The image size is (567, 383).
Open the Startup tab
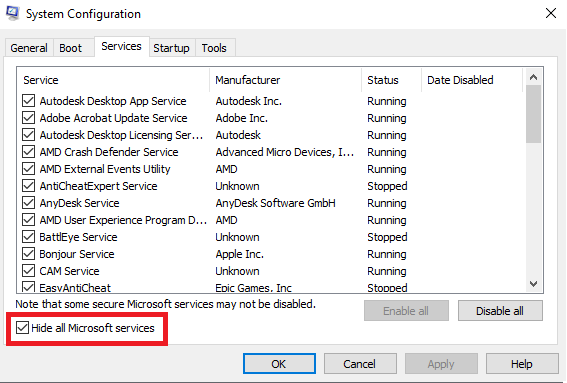pos(171,48)
